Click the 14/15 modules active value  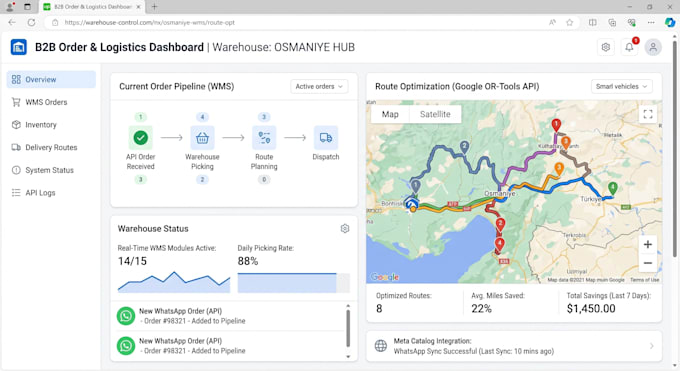[x=132, y=261]
